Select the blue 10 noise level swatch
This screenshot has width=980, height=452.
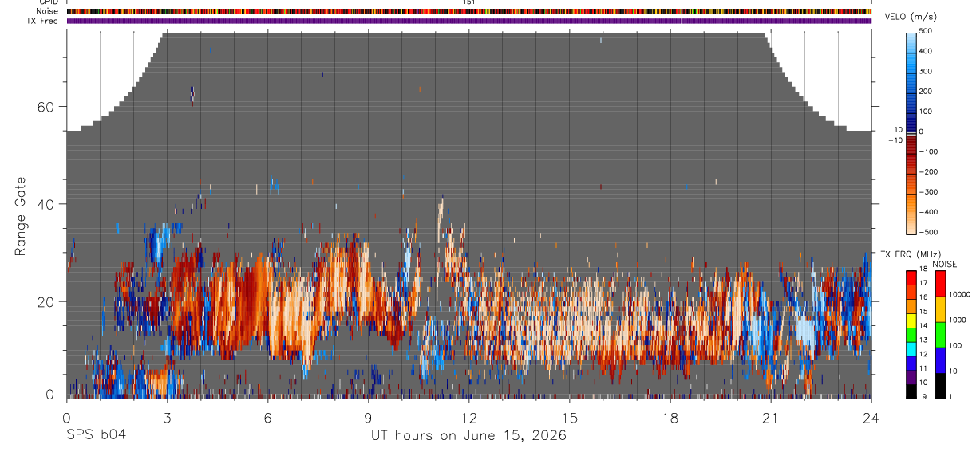tap(941, 360)
